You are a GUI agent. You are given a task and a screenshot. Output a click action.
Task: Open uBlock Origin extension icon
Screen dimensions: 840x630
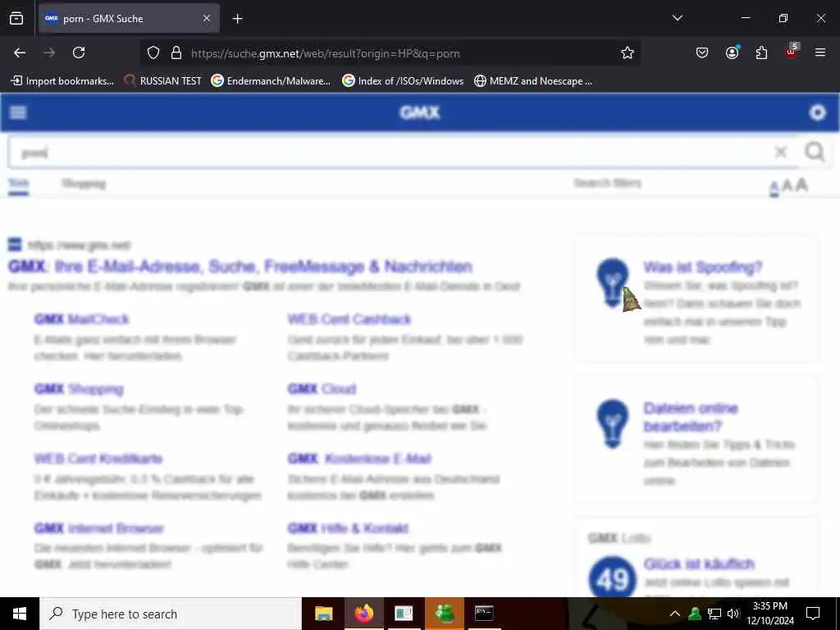[x=792, y=52]
